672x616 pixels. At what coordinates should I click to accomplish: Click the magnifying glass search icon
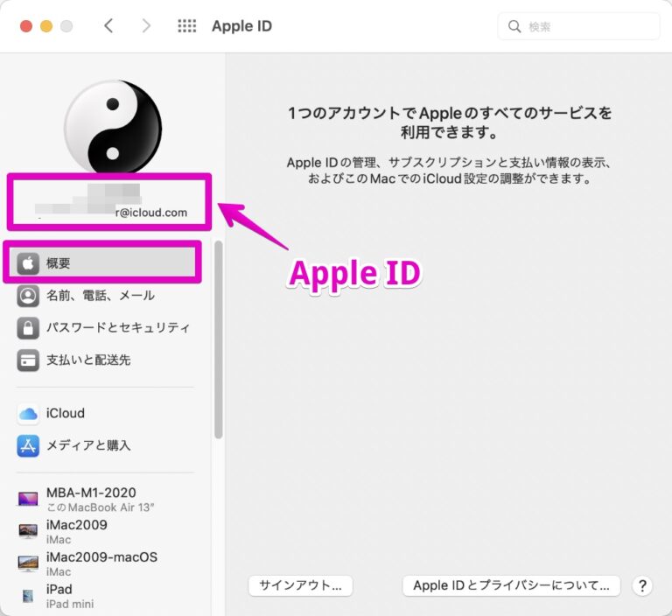pos(514,26)
